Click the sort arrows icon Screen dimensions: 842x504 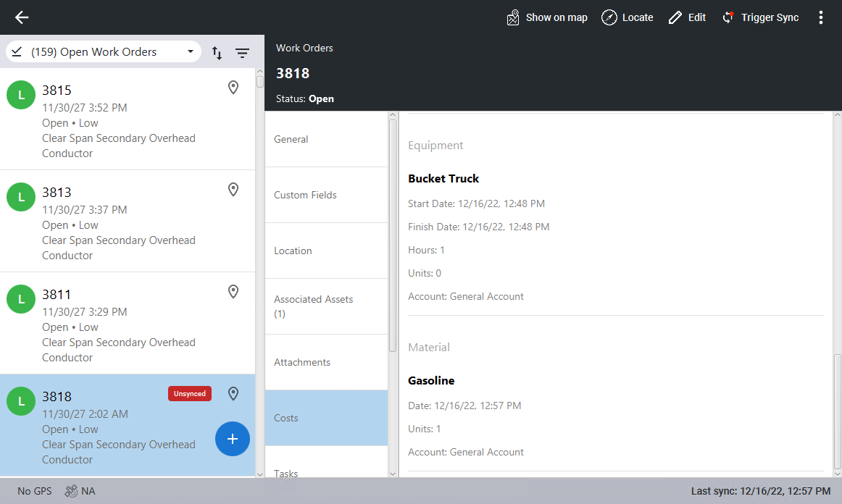pyautogui.click(x=217, y=52)
